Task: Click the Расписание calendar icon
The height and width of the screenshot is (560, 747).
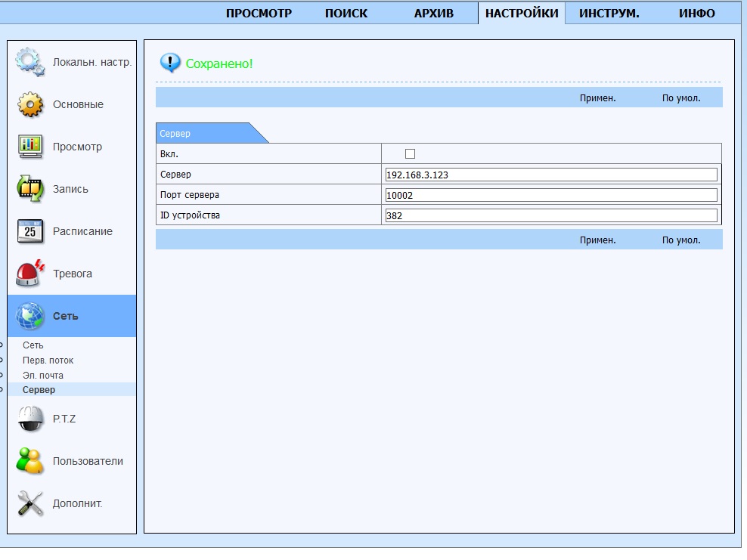Action: (30, 231)
